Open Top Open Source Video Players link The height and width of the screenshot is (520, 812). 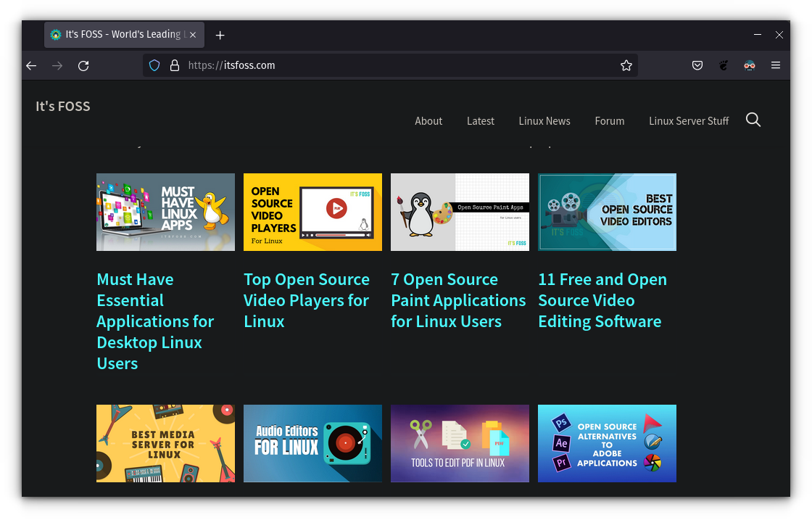[307, 300]
